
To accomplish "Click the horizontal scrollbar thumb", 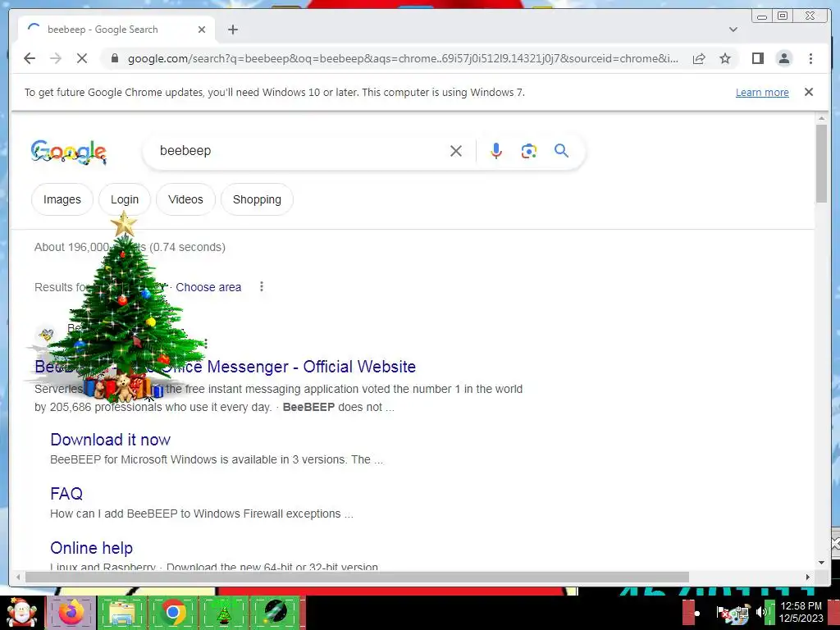I will click(x=357, y=577).
